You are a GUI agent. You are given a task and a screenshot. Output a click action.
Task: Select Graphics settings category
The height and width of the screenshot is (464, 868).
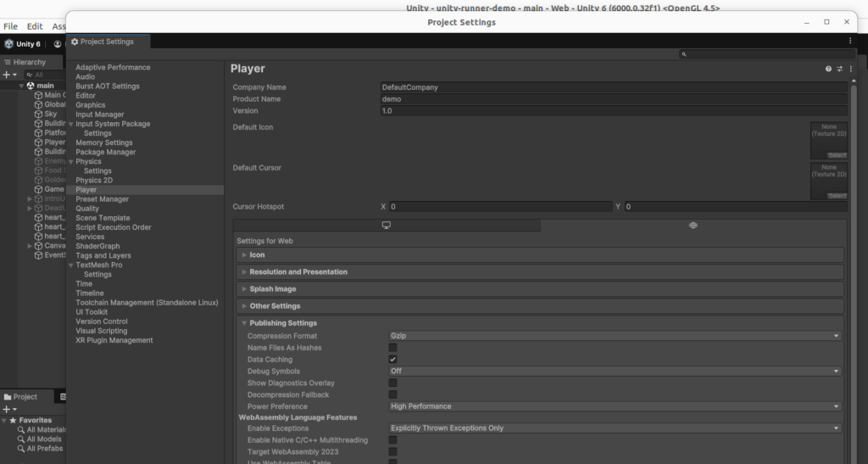point(90,104)
